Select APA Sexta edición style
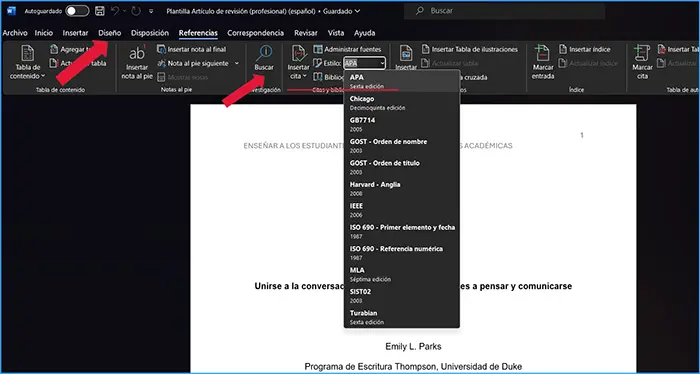Screen dimensions: 700x374 [x=401, y=81]
